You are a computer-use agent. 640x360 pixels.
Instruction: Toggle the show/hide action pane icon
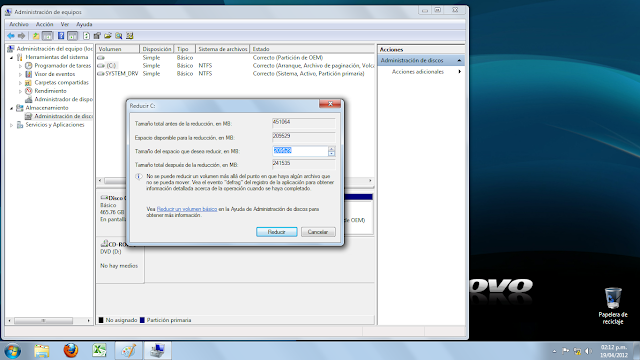pyautogui.click(x=73, y=36)
